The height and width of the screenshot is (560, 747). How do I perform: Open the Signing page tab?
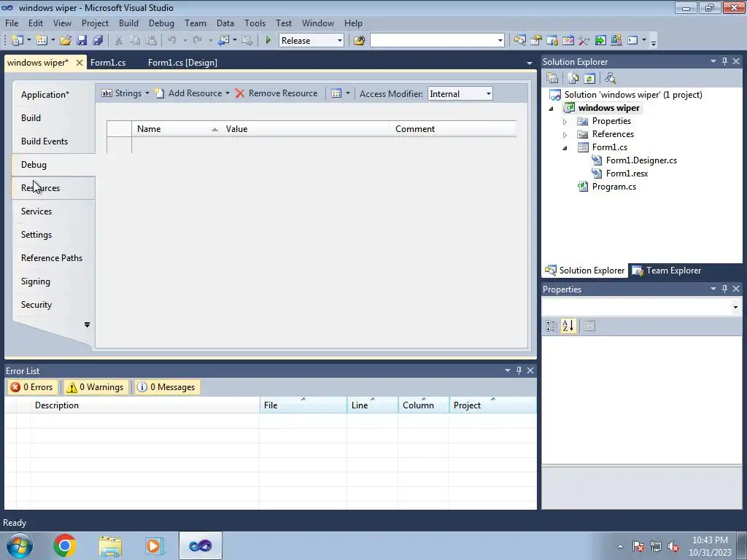(35, 281)
